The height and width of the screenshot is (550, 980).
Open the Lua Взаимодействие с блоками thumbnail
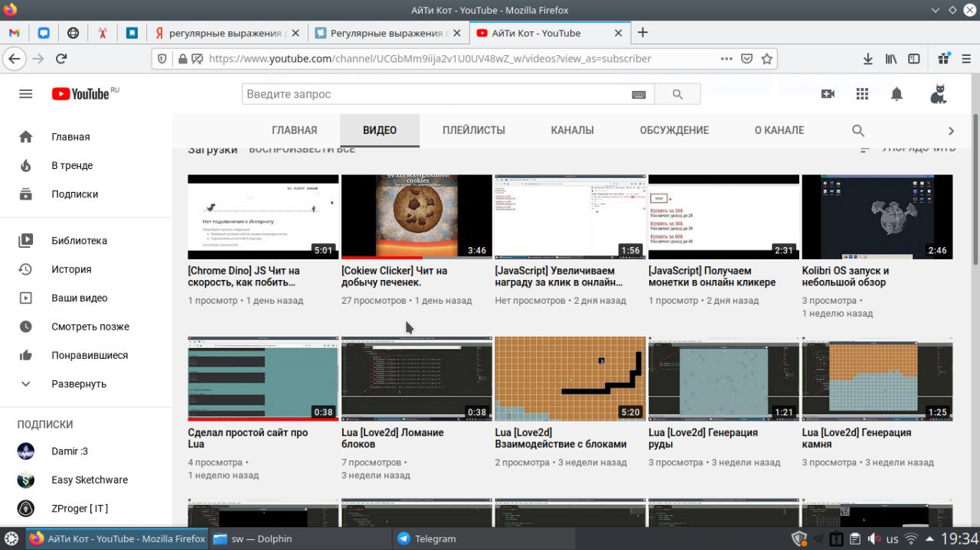click(570, 379)
